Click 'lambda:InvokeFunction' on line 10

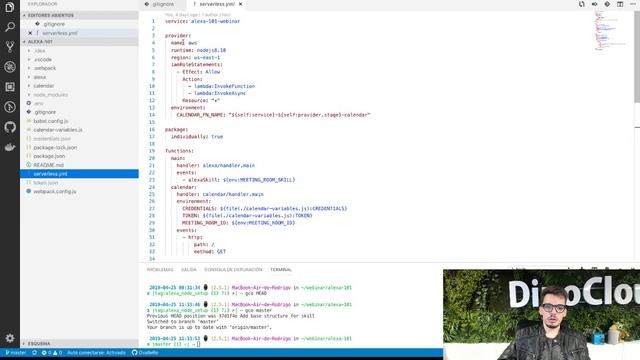tap(224, 86)
